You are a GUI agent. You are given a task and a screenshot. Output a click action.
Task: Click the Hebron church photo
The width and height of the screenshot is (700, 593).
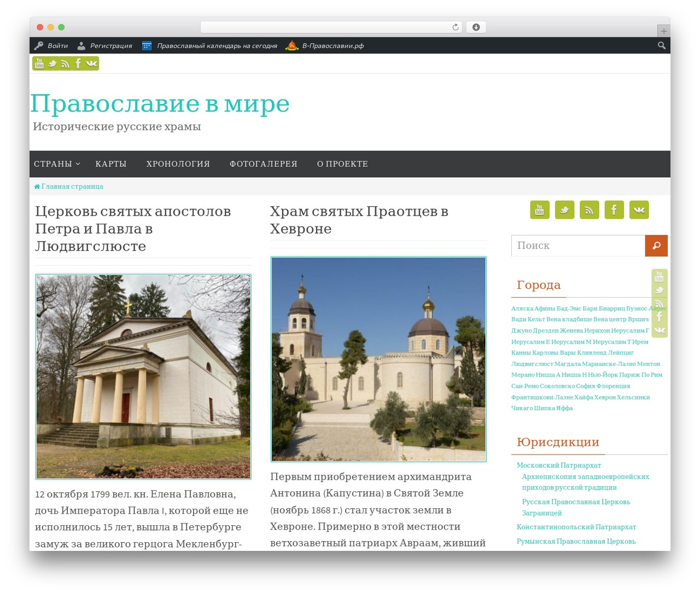point(378,359)
